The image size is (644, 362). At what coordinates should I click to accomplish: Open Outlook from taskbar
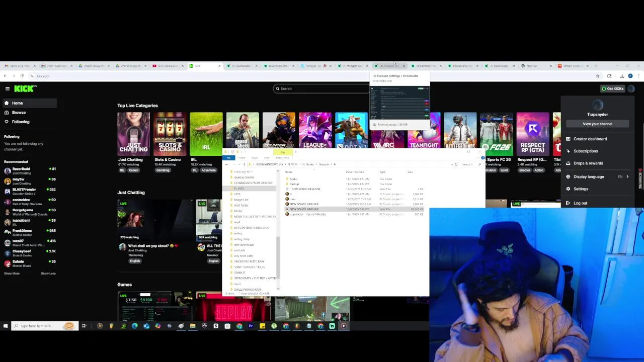146,326
